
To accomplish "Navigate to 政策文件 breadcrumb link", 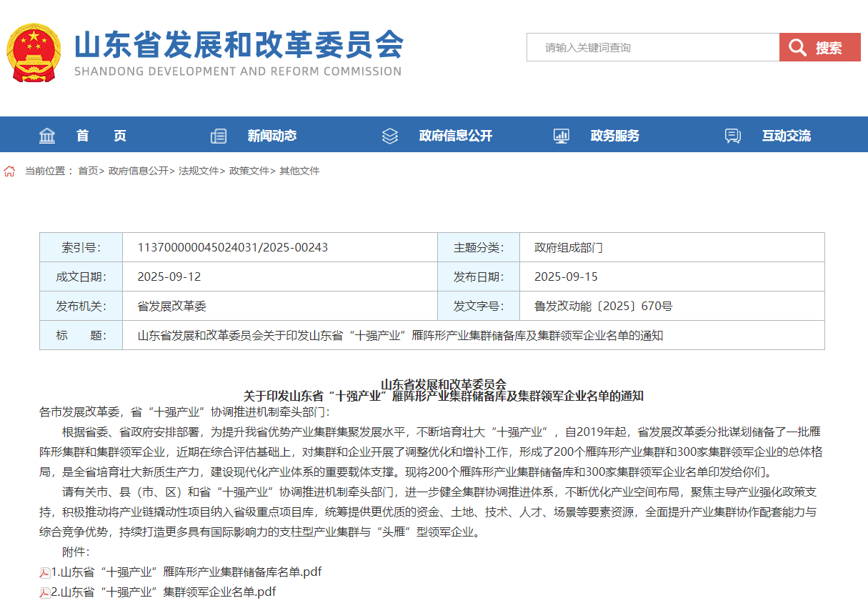I will point(249,171).
